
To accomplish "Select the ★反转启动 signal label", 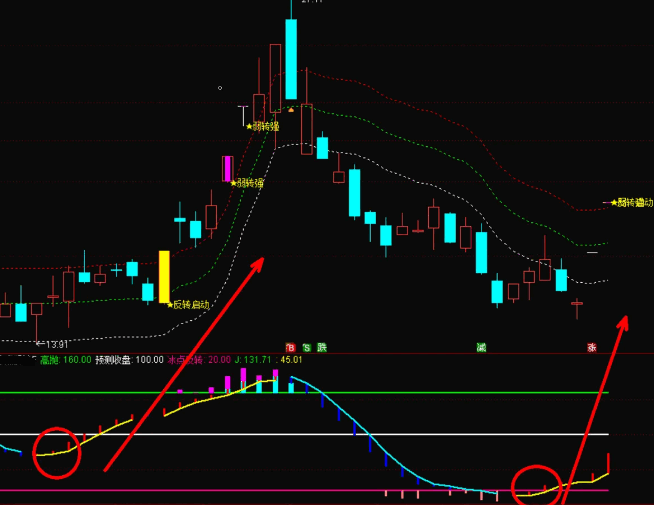I will pos(188,305).
